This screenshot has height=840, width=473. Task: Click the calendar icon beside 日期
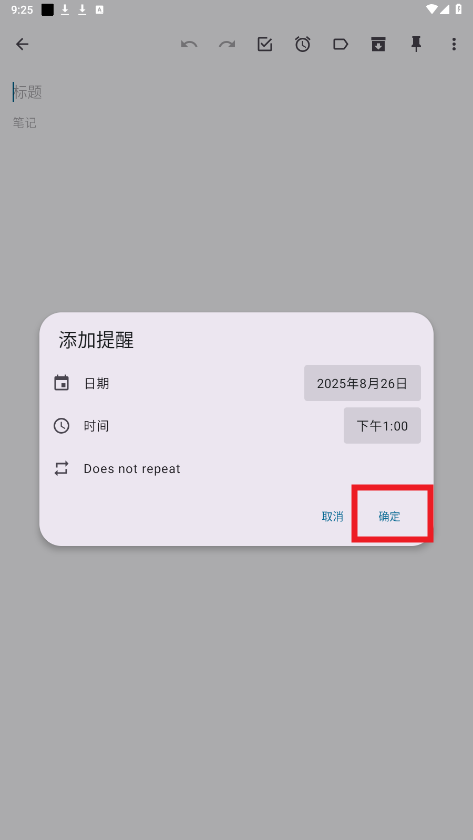point(62,383)
